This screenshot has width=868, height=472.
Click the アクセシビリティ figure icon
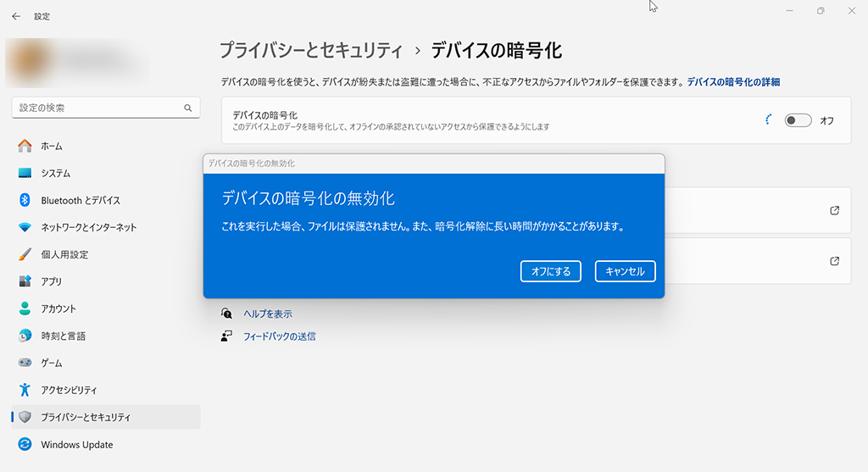[x=25, y=390]
